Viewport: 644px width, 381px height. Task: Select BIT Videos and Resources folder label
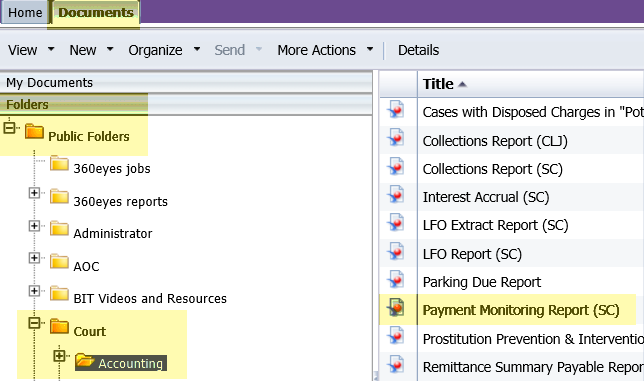tap(150, 298)
